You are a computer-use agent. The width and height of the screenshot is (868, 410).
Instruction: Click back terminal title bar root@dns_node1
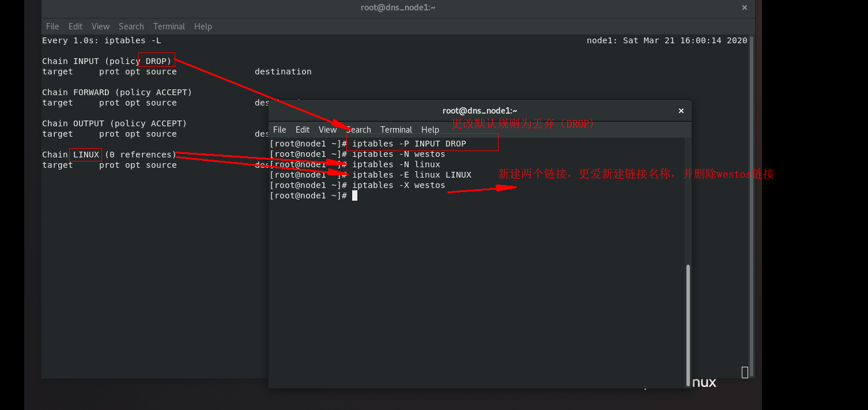pos(398,7)
